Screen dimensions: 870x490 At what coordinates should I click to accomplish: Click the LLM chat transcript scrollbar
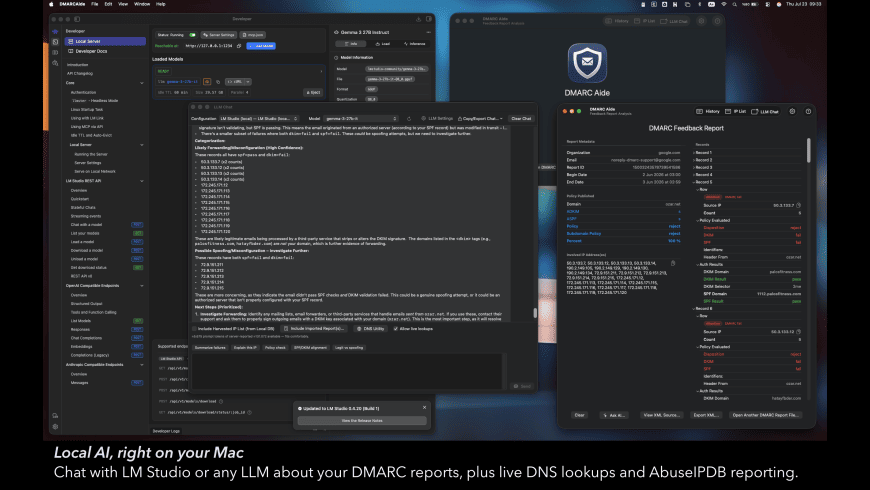[x=535, y=313]
